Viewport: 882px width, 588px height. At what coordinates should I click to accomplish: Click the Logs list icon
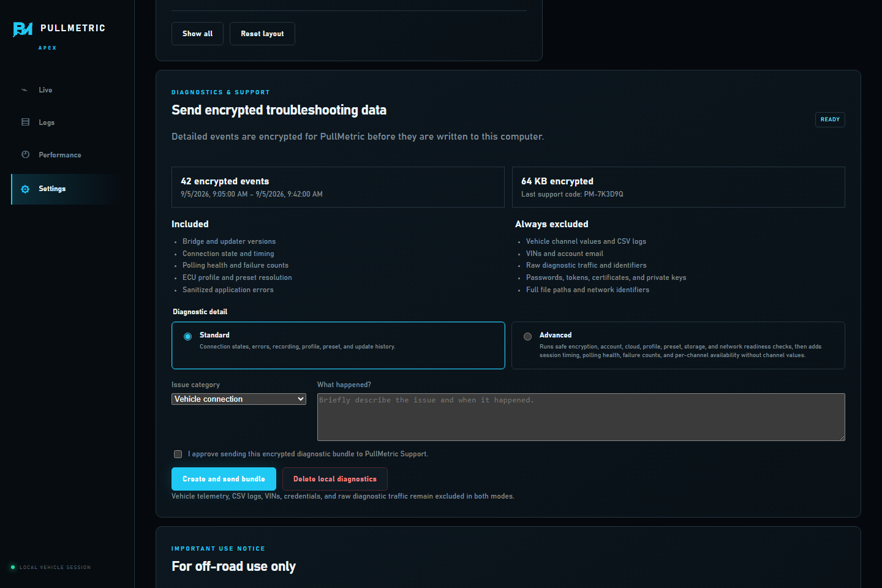pos(25,122)
